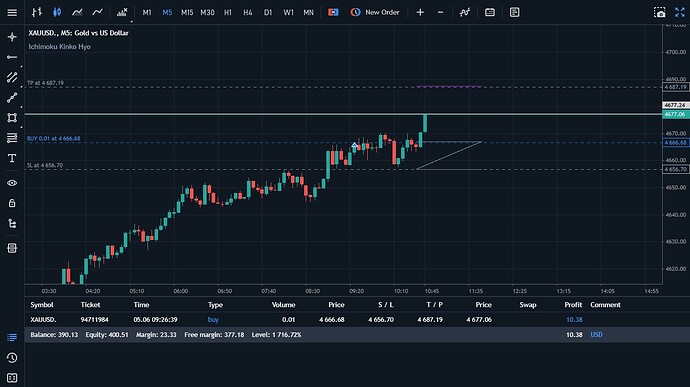The image size is (690, 387).
Task: Select the TP at 4 687.19 line label
Action: (45, 83)
